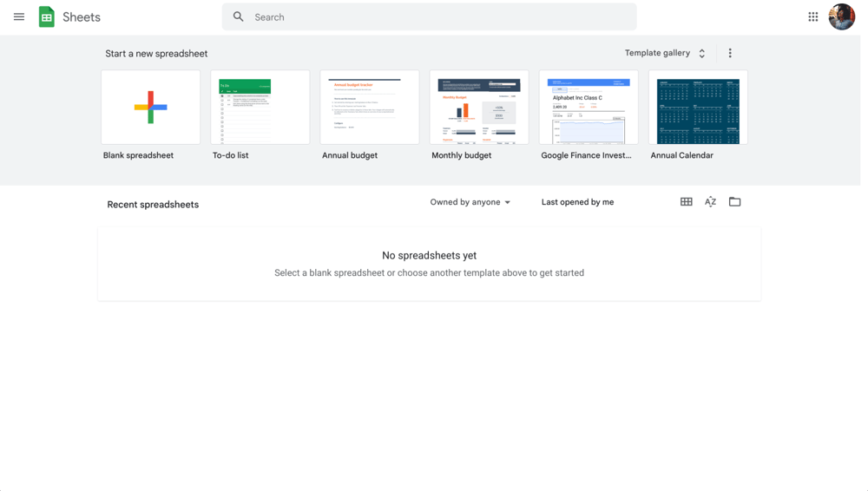
Task: Click the green Sheets logo icon
Action: [47, 16]
